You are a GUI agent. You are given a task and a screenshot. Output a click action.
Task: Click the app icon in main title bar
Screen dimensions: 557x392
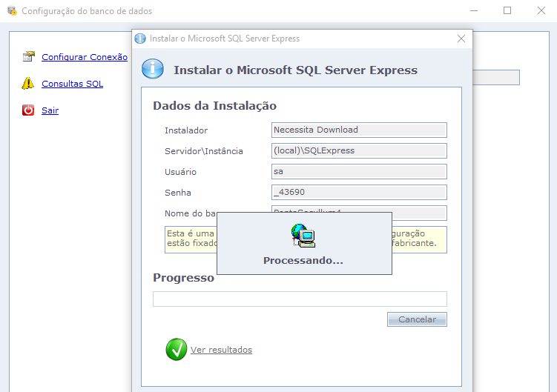point(12,11)
